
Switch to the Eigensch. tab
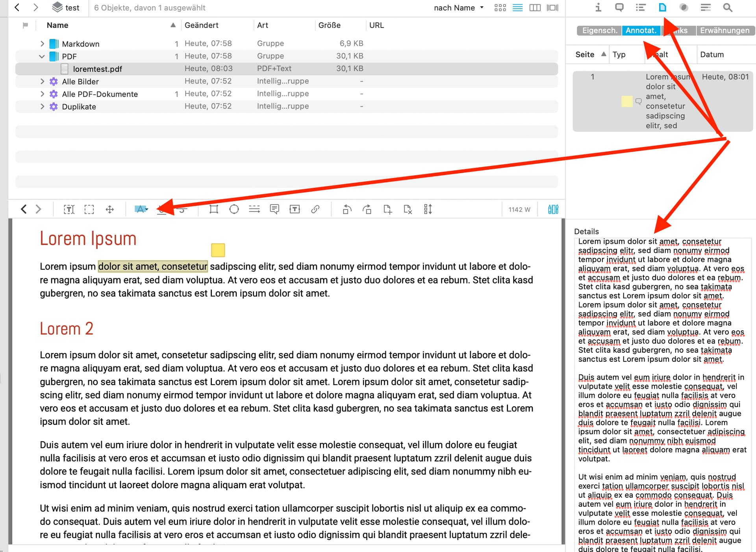click(x=599, y=30)
